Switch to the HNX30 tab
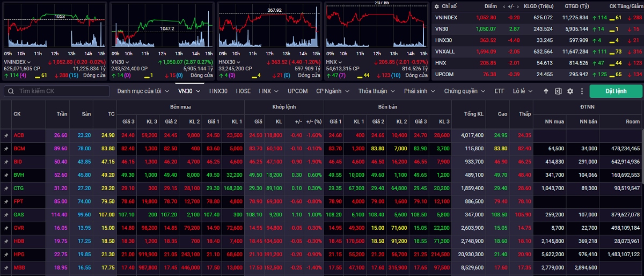This screenshot has height=276, width=644. point(218,91)
